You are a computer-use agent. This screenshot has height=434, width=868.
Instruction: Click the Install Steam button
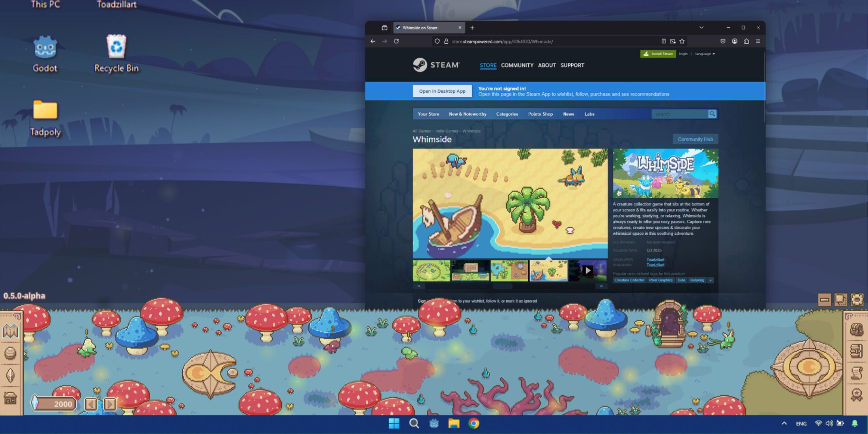click(658, 54)
